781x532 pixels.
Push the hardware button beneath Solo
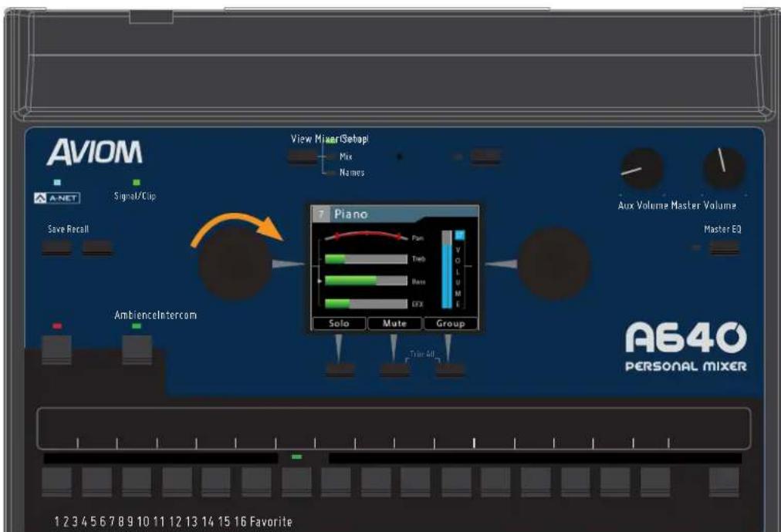[340, 370]
